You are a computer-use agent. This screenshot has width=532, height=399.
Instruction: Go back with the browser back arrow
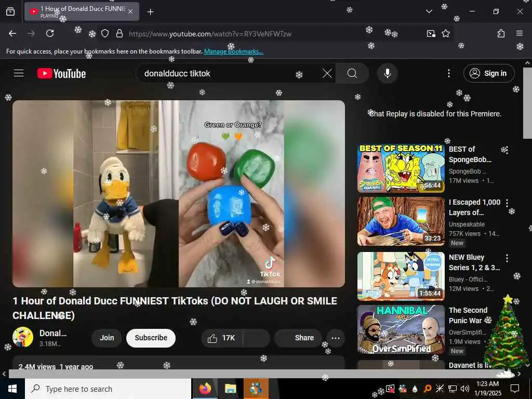click(12, 33)
